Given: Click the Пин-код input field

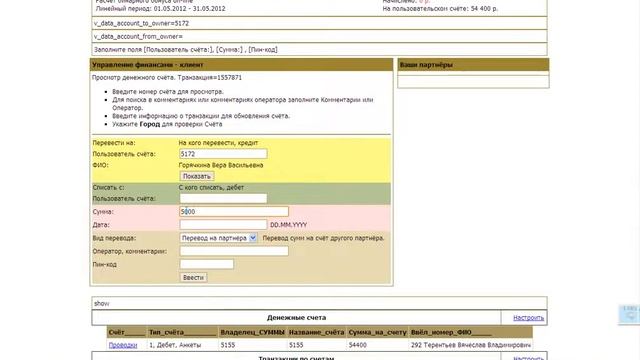Looking at the screenshot, I should coord(207,264).
